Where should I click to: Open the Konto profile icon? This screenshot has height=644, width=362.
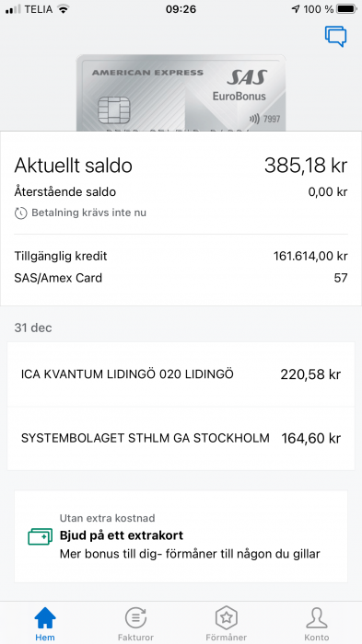point(317,617)
